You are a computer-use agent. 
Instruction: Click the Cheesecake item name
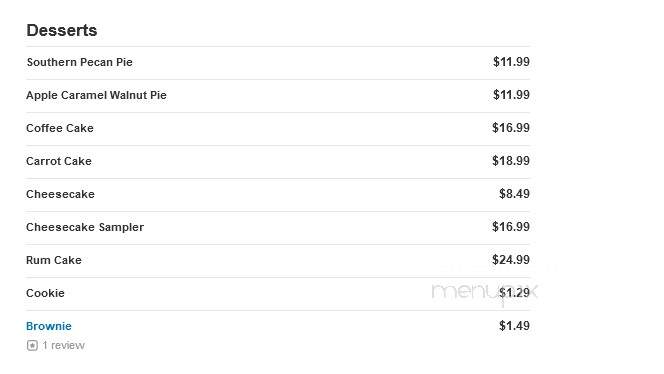60,194
